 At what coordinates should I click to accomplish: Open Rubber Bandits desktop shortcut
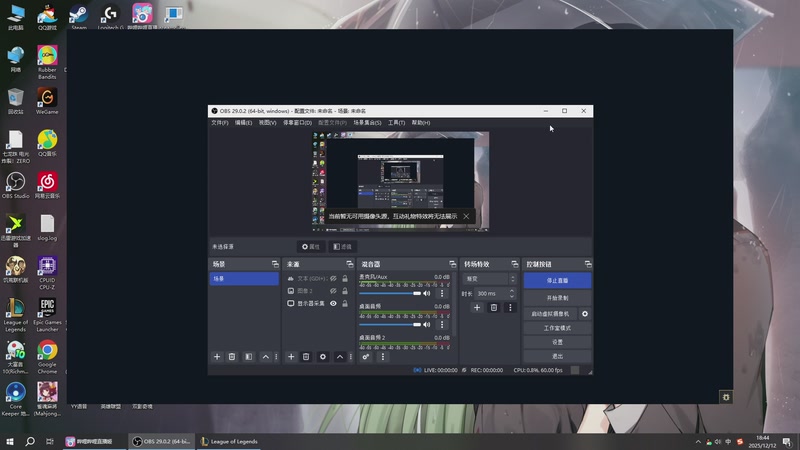[47, 62]
